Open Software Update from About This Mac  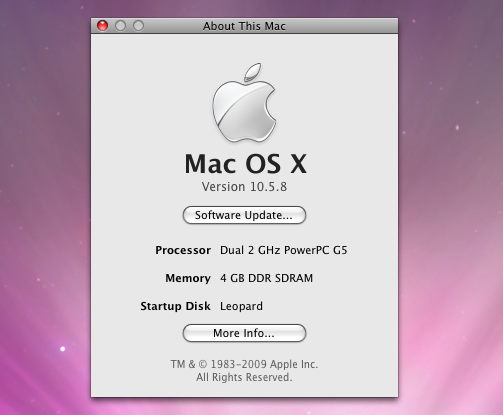tap(244, 215)
